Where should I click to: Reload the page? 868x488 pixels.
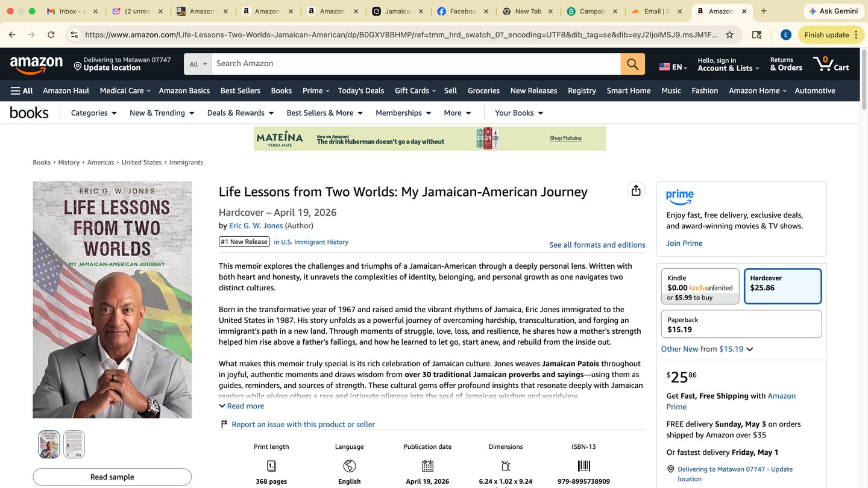tap(51, 35)
